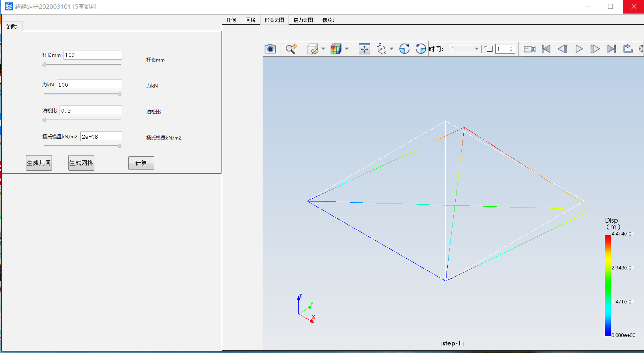Image resolution: width=644 pixels, height=353 pixels.
Task: Play the animation forward
Action: [579, 49]
